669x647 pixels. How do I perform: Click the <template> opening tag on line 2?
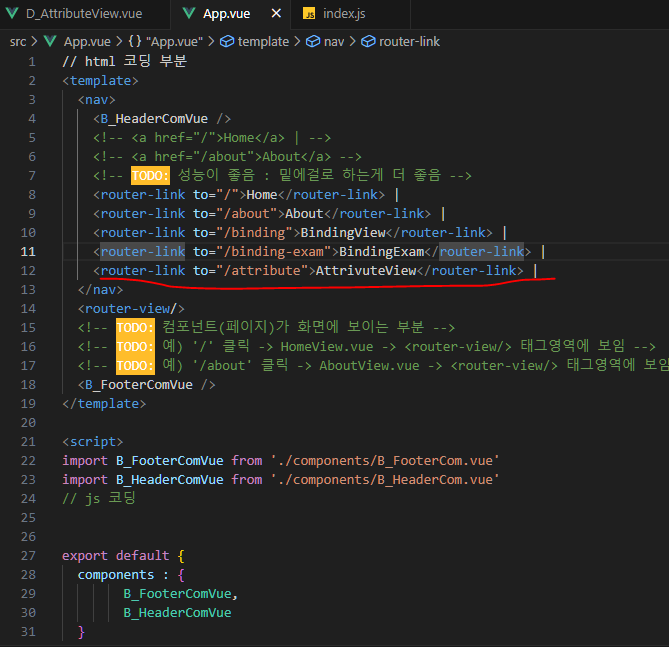pyautogui.click(x=100, y=81)
